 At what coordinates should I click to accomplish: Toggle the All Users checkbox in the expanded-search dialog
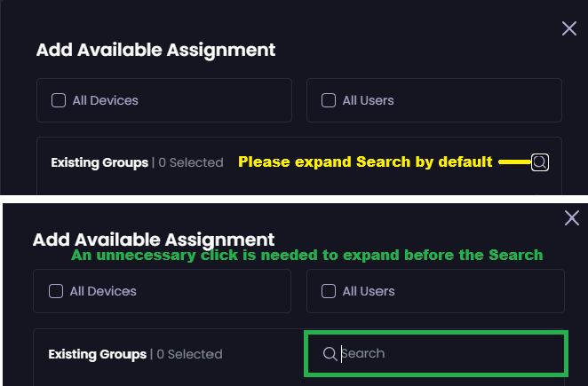click(x=329, y=290)
